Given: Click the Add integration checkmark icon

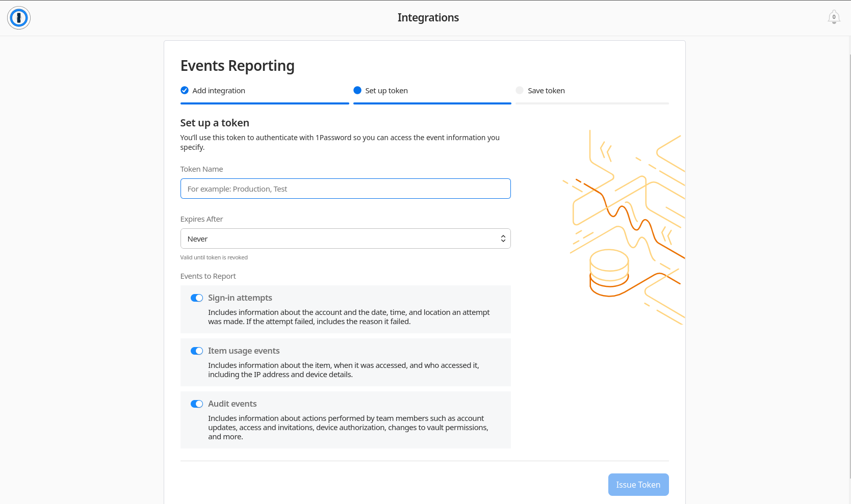Looking at the screenshot, I should click(185, 90).
